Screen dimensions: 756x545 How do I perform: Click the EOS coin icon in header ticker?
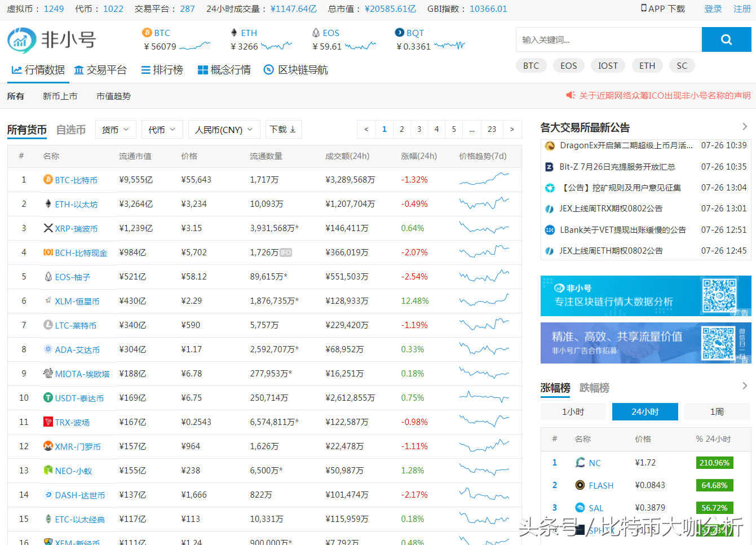(x=316, y=33)
